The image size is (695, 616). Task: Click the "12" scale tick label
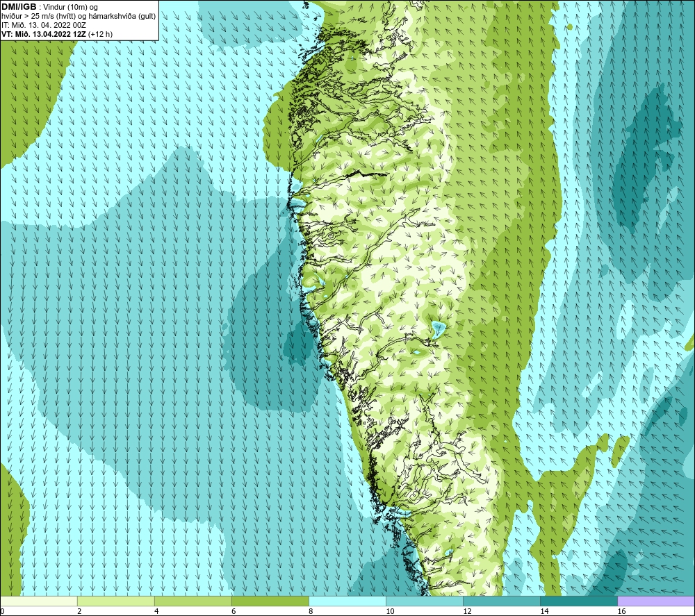point(467,612)
